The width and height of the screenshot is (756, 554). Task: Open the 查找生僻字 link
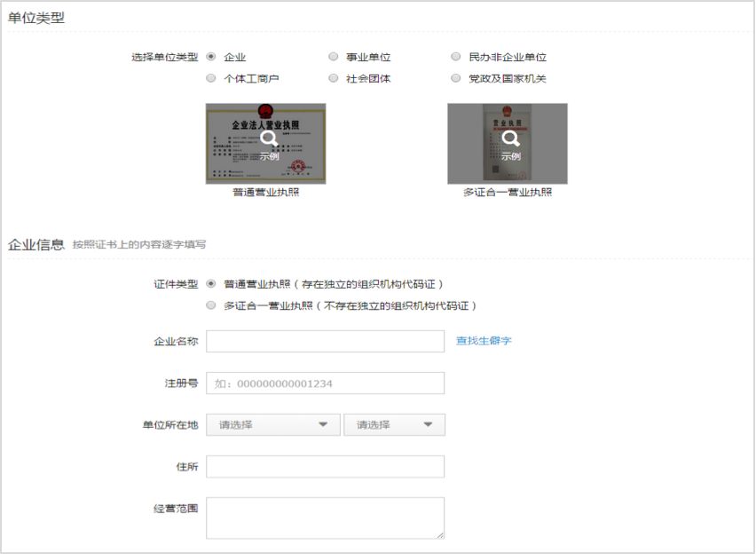[484, 341]
